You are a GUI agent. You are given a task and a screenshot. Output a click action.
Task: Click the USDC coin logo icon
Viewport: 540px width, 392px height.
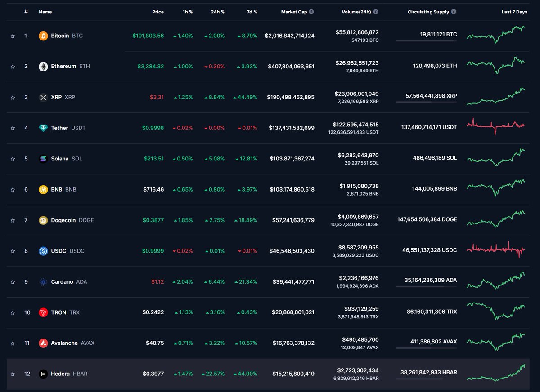[x=43, y=251]
